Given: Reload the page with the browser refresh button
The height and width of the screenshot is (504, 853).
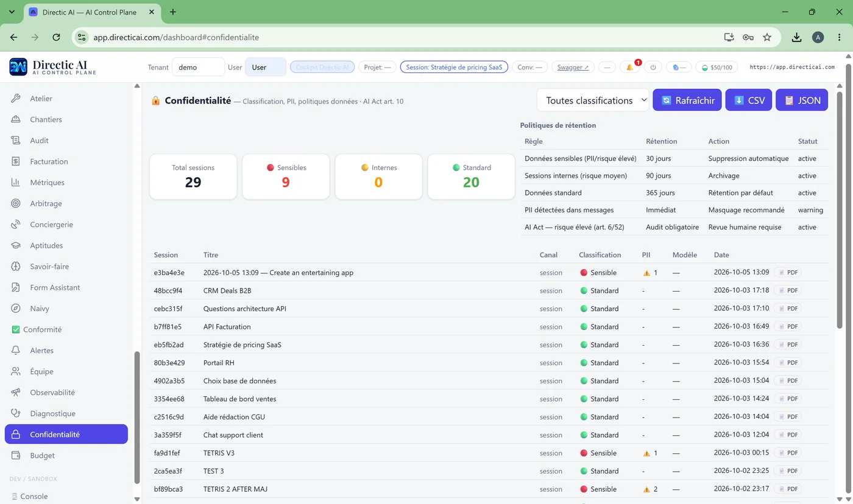Looking at the screenshot, I should pos(56,37).
